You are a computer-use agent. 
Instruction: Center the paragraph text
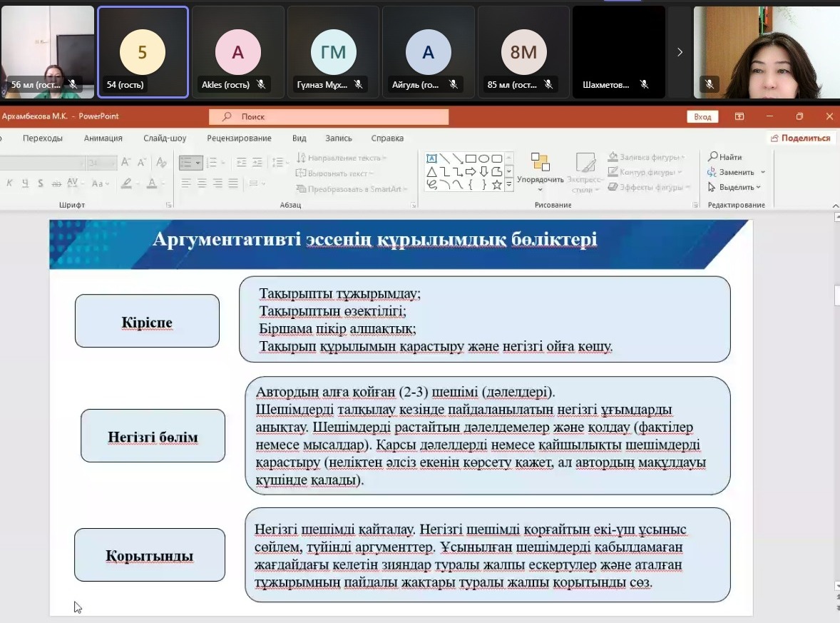(202, 183)
